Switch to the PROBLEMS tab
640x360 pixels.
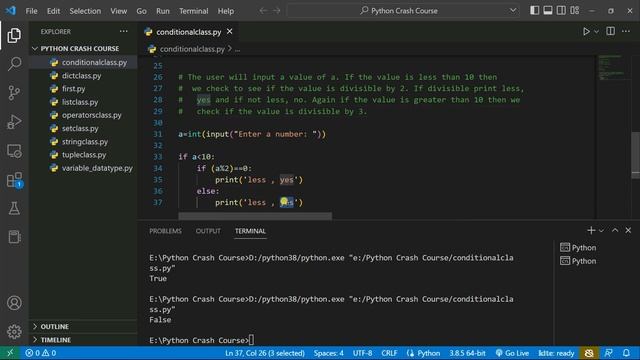(165, 231)
